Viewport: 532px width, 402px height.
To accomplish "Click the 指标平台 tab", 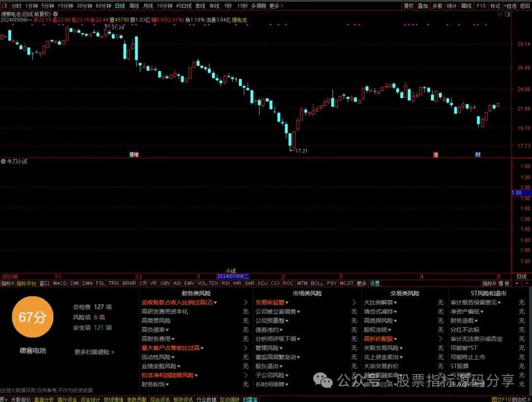I will click(27, 283).
